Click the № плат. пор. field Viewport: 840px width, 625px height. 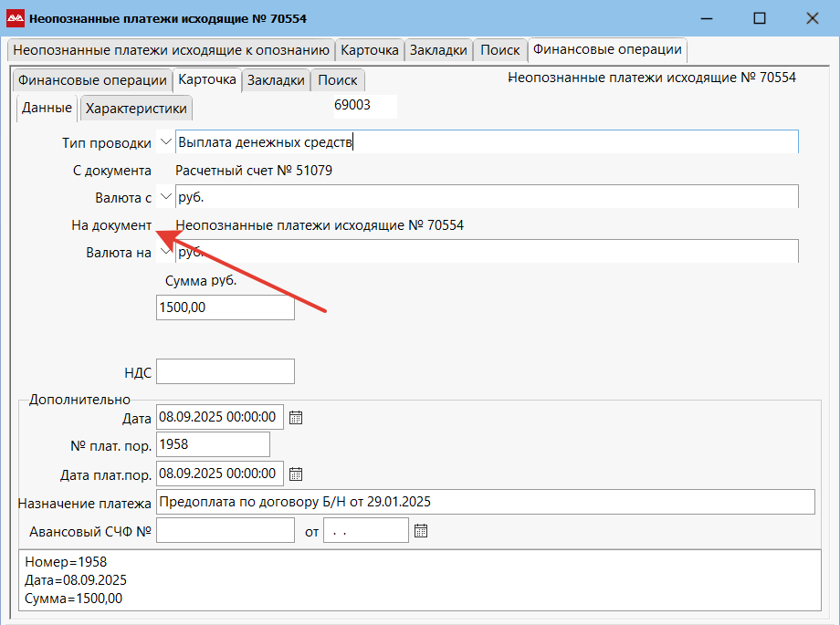(x=214, y=444)
